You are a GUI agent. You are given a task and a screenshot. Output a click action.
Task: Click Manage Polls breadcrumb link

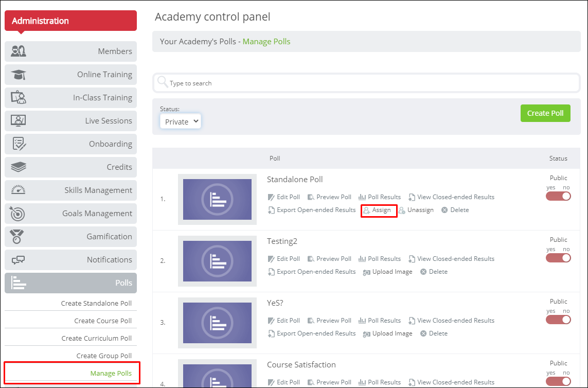pyautogui.click(x=266, y=42)
